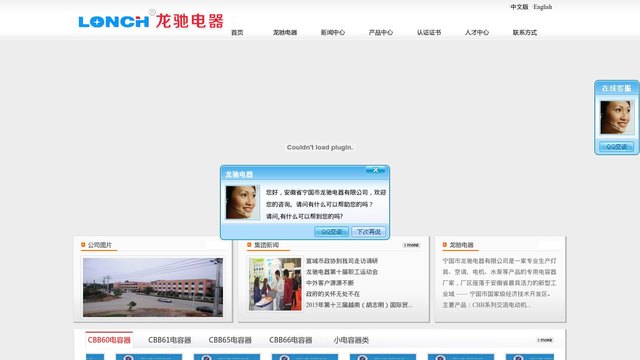Open news 龙驰电器第十届职工运动会
This screenshot has width=640, height=360.
[x=342, y=272]
